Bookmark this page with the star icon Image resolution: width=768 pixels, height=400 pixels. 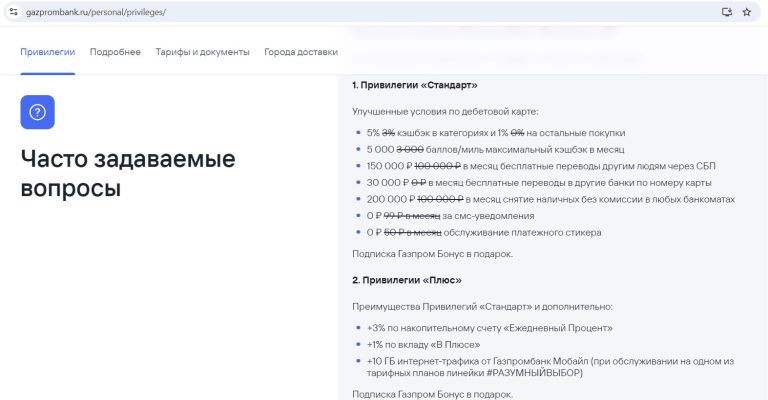[x=746, y=12]
